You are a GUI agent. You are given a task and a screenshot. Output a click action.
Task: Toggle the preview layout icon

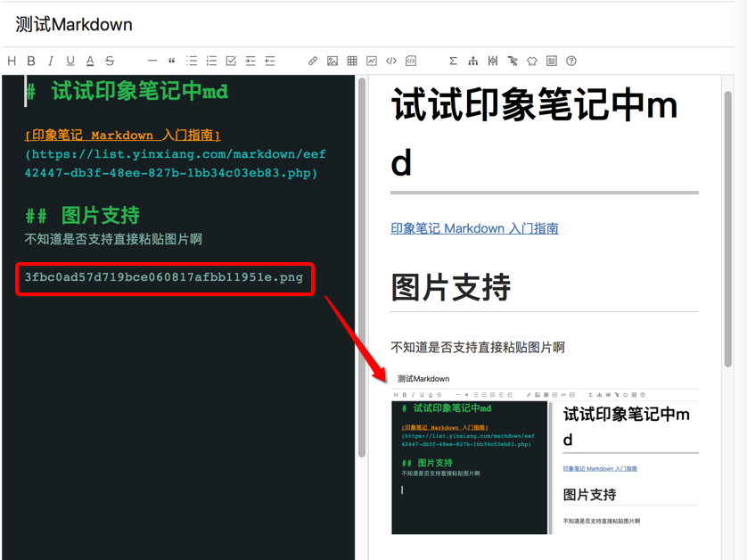point(552,61)
